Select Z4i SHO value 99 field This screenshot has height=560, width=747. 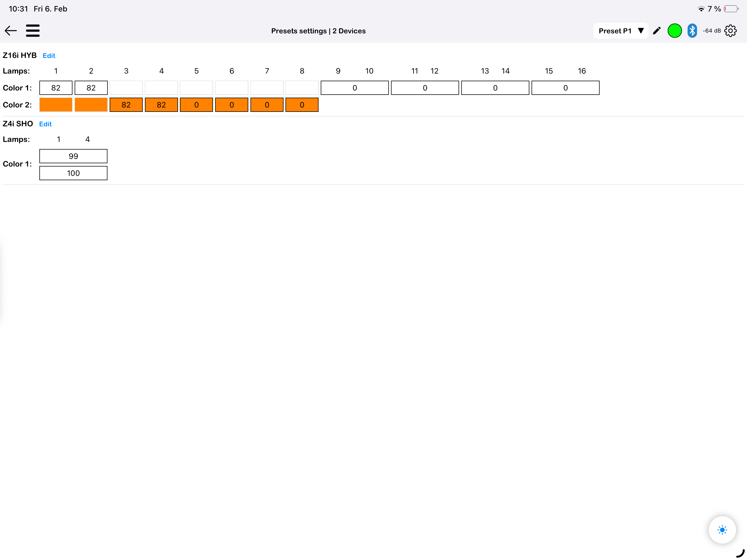(x=73, y=156)
